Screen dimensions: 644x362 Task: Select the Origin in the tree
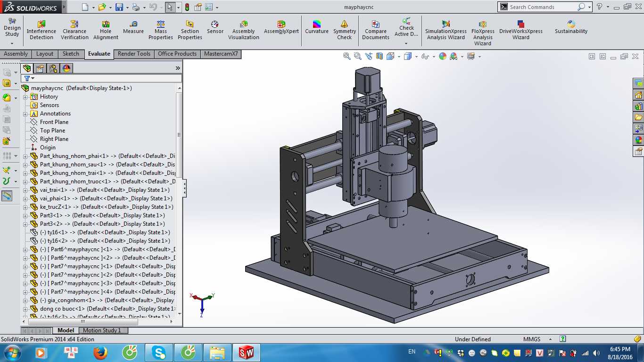(48, 148)
